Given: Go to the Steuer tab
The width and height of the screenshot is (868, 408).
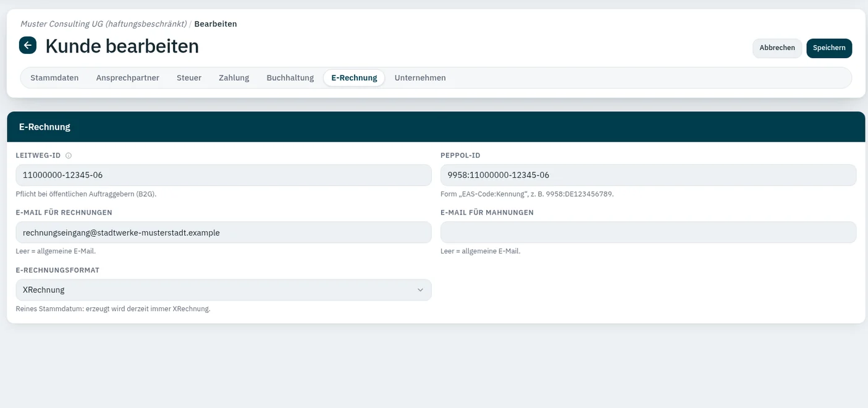Looking at the screenshot, I should pos(189,78).
